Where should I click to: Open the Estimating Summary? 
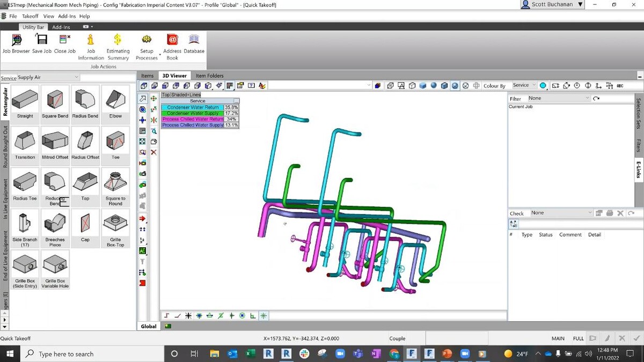coord(118,43)
